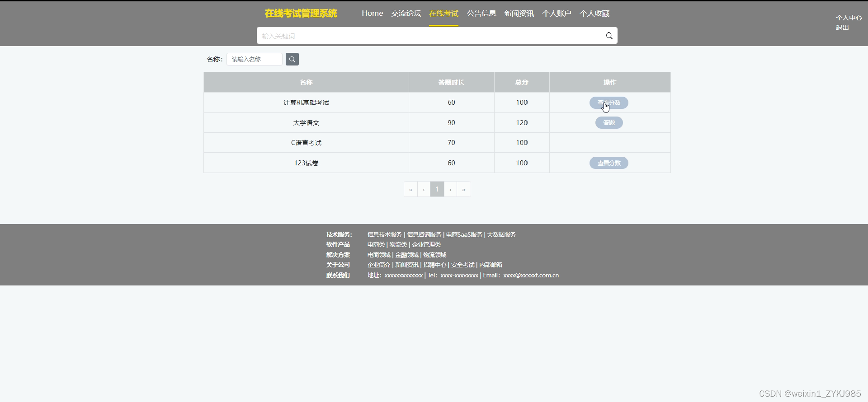
Task: Jump to last page using » arrow
Action: pos(463,189)
